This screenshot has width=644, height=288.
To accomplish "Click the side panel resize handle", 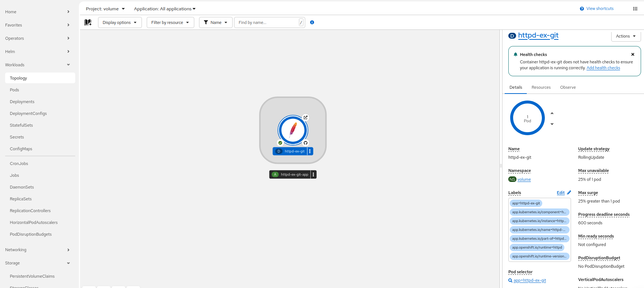I will click(x=501, y=166).
